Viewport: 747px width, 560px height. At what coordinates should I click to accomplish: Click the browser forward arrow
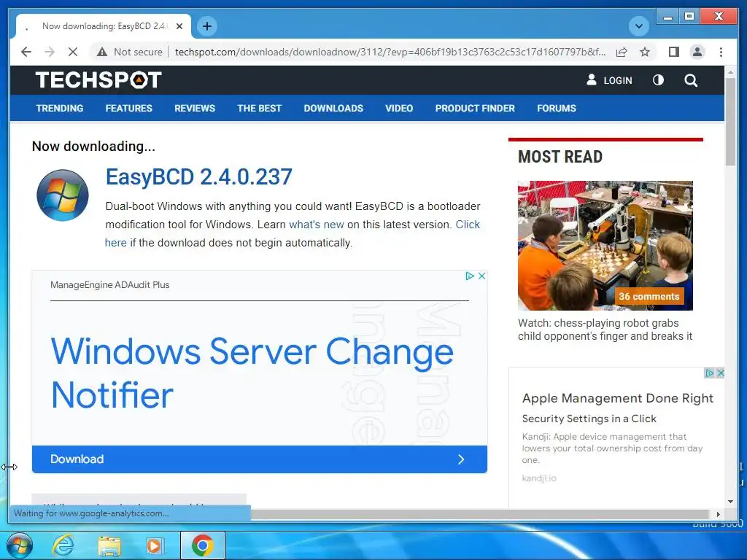coord(50,52)
